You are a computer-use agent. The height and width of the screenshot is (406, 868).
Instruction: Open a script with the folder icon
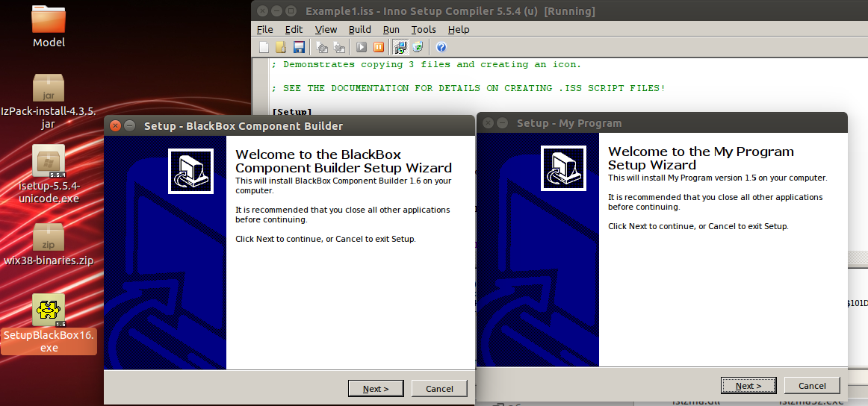point(281,47)
